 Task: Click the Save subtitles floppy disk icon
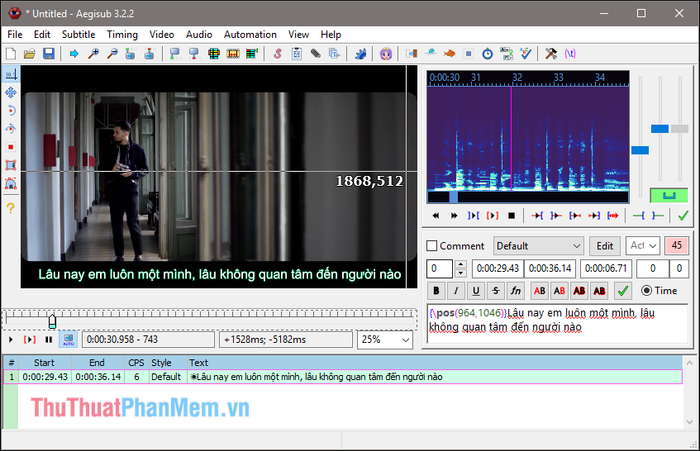click(48, 54)
